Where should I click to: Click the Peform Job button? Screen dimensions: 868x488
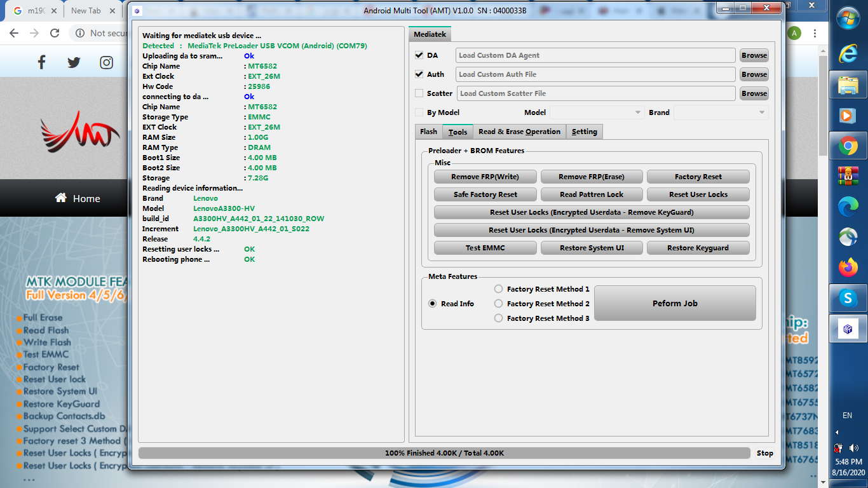675,303
